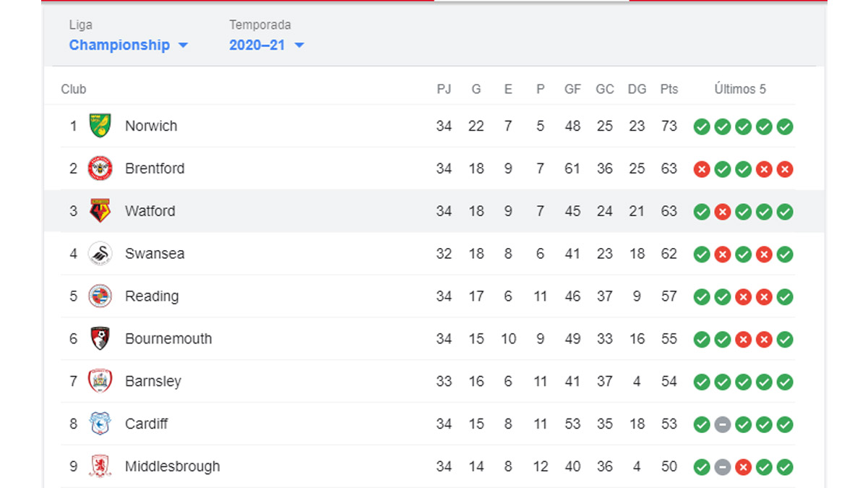Click Brentford's first red loss indicator
The image size is (868, 488).
pyautogui.click(x=701, y=169)
